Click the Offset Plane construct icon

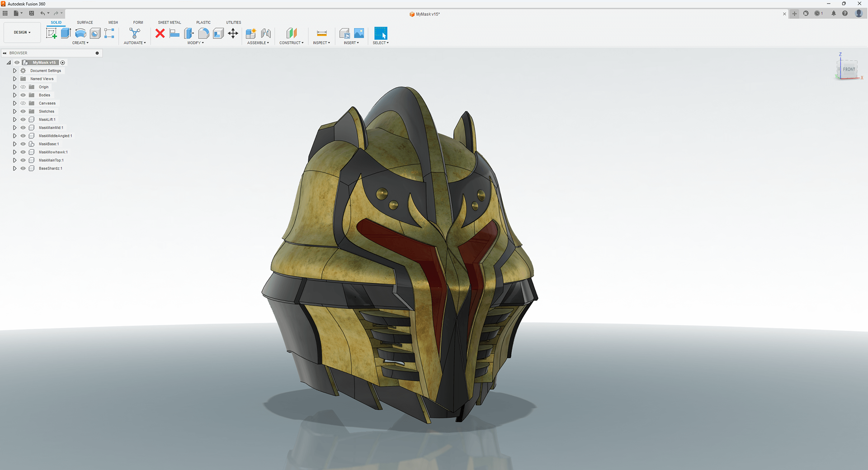point(292,33)
